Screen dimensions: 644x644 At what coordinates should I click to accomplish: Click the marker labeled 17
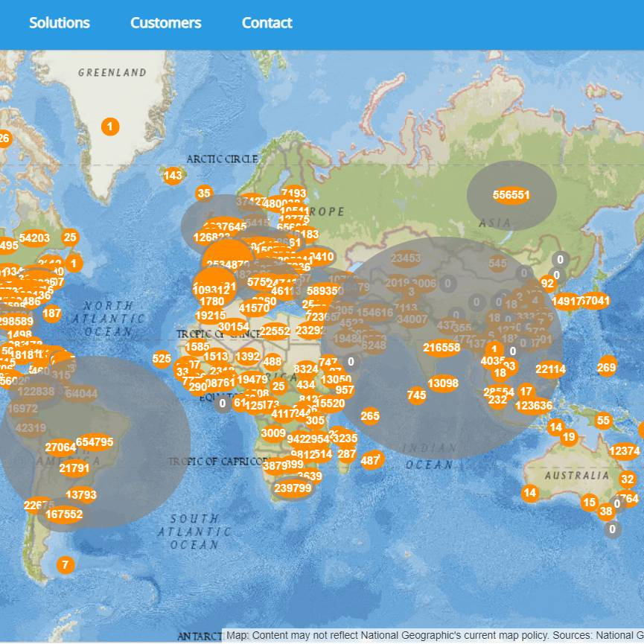tap(526, 392)
